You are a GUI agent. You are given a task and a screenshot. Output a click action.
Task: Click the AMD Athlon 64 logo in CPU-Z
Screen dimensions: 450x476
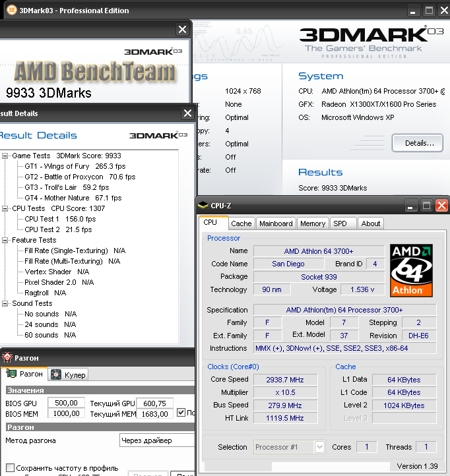click(x=411, y=270)
